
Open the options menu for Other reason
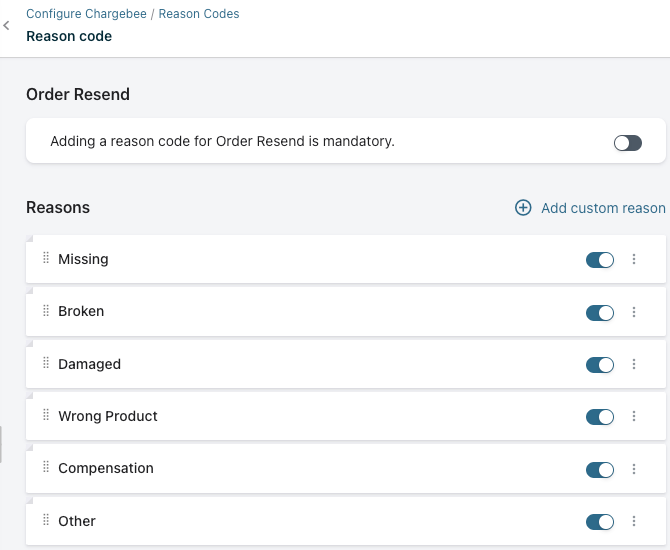point(634,521)
